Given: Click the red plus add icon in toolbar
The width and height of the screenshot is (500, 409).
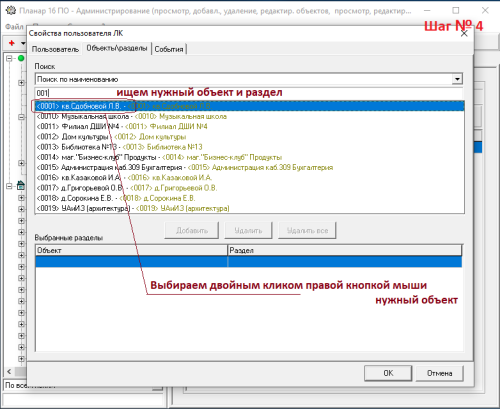Looking at the screenshot, I should coord(12,43).
